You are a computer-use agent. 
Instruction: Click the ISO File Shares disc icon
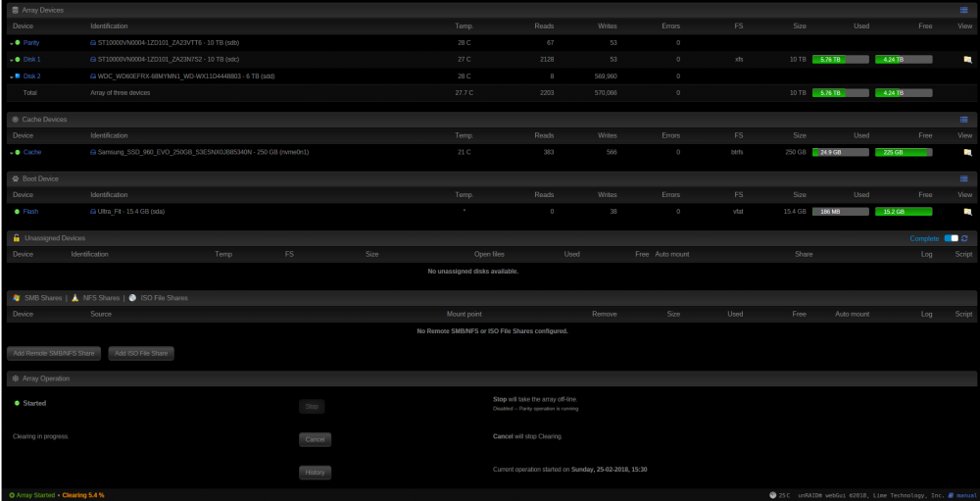(x=132, y=298)
